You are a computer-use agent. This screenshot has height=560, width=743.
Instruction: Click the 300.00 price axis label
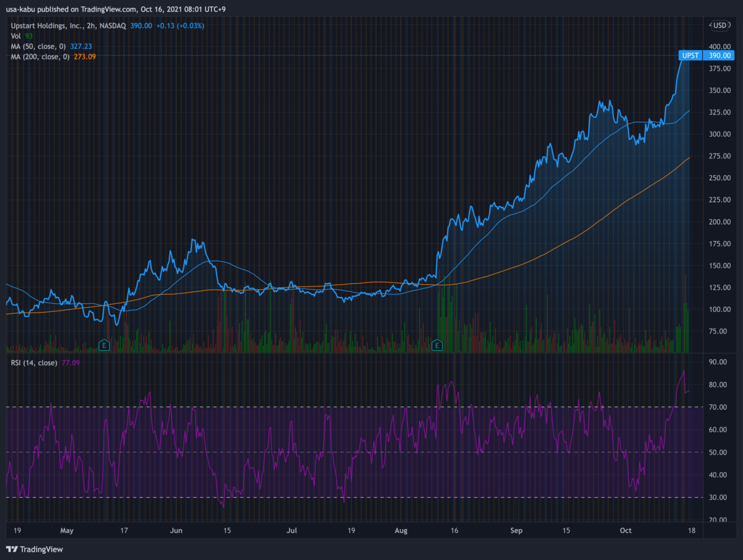pyautogui.click(x=721, y=134)
